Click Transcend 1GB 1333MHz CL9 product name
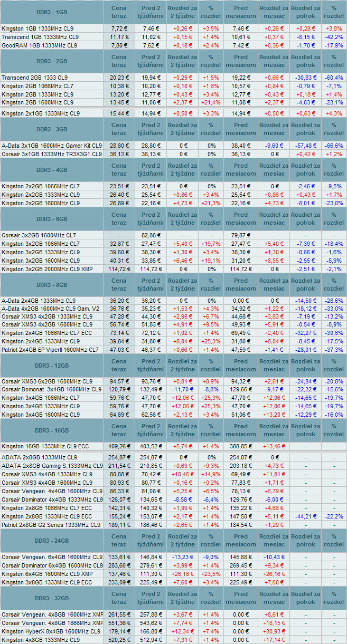Image resolution: width=347 pixels, height=644 pixels. (x=40, y=37)
